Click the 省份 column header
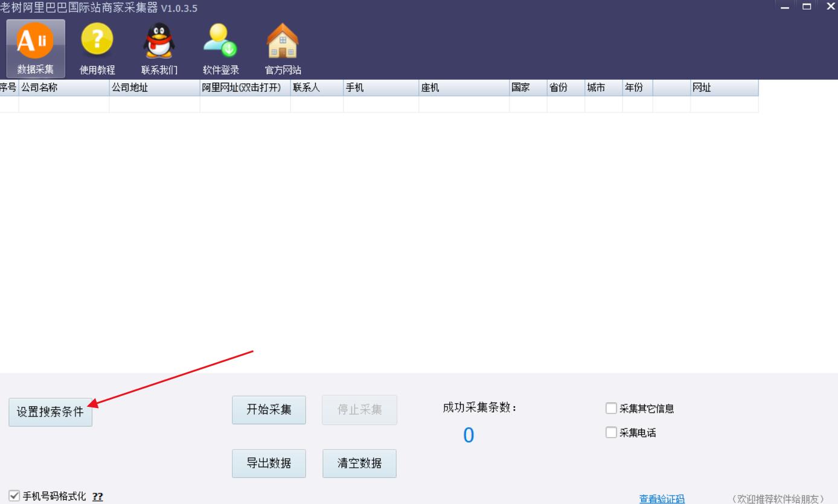 pyautogui.click(x=566, y=88)
